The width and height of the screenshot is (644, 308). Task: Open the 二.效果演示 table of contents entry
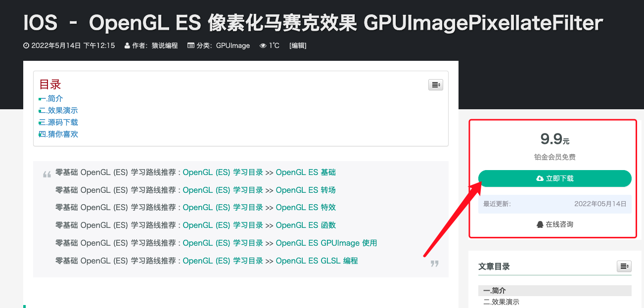tap(58, 110)
